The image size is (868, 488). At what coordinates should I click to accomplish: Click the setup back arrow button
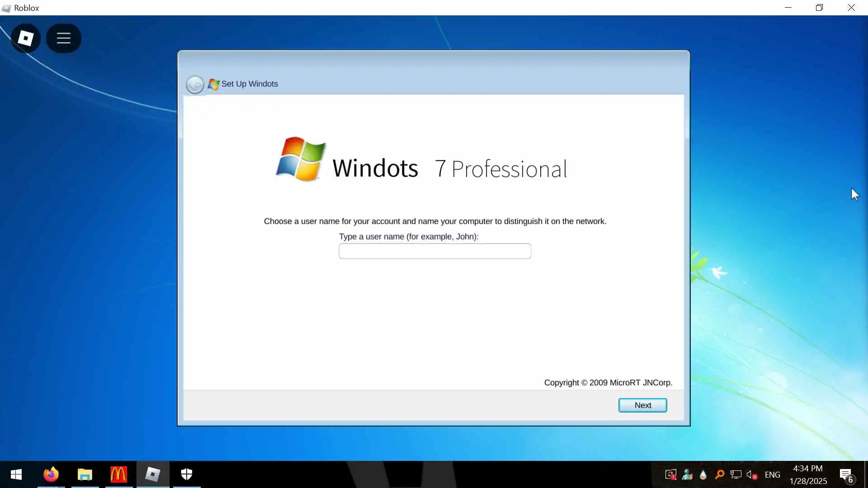coord(195,84)
